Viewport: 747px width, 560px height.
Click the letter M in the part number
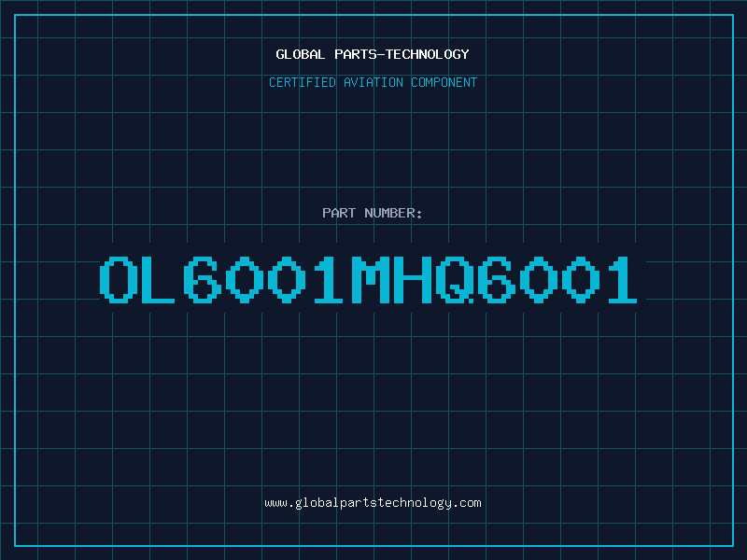369,279
